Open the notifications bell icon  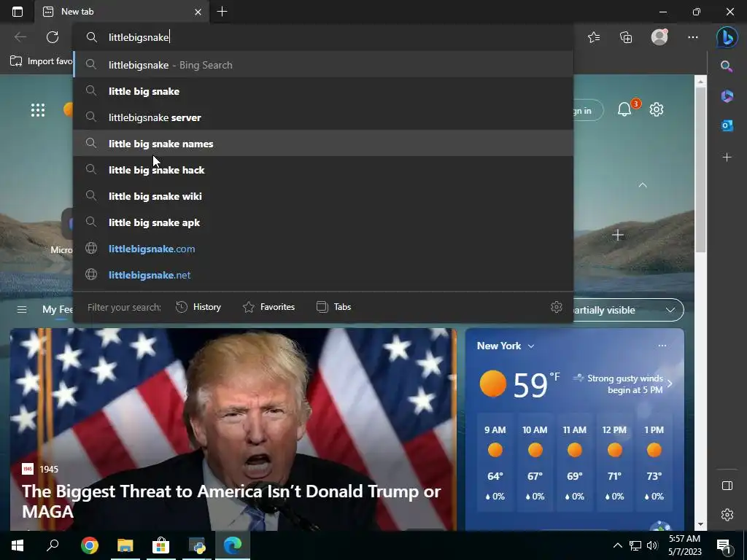tap(624, 109)
